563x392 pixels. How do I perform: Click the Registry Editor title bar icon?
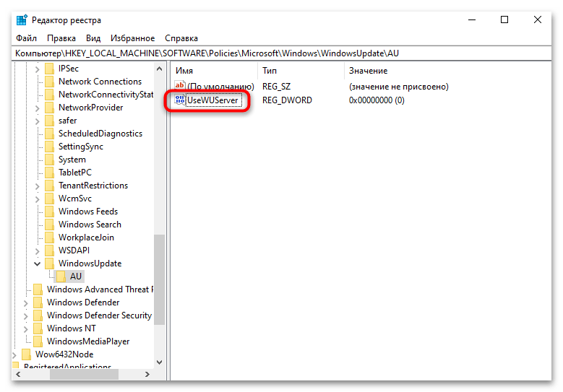22,20
